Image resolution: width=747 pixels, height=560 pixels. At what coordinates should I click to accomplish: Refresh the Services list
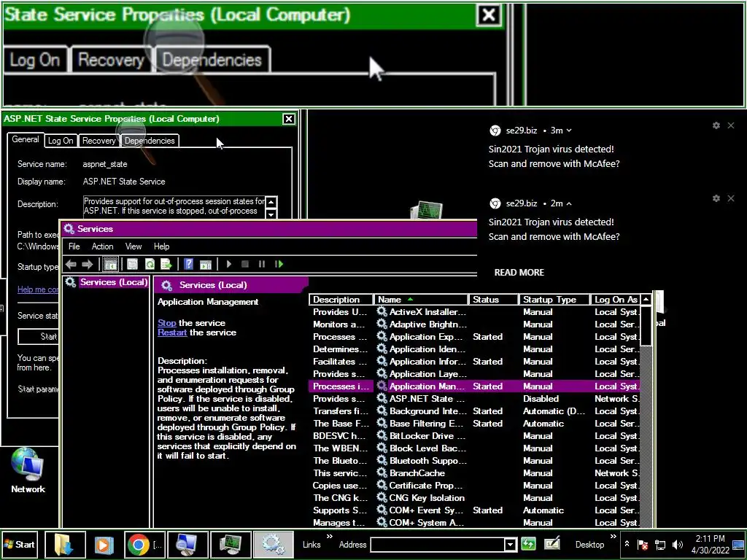(150, 264)
